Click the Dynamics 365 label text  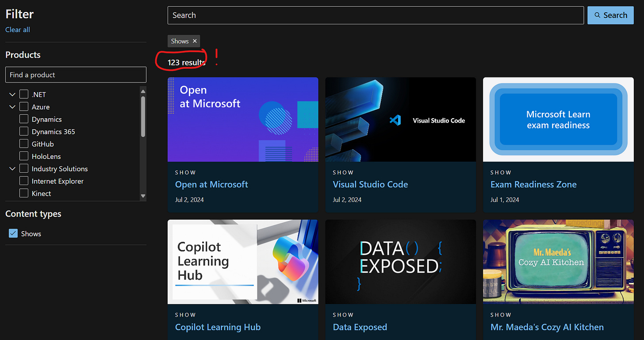coord(54,131)
